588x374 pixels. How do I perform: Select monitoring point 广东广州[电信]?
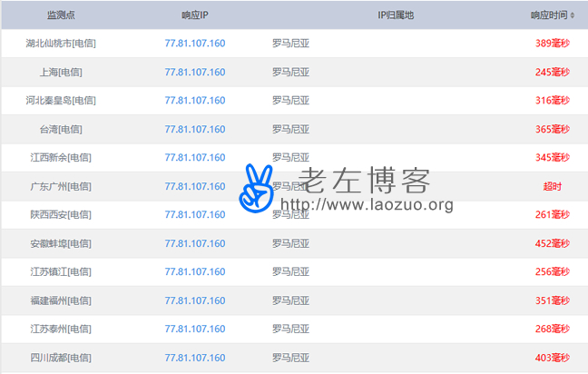(61, 186)
